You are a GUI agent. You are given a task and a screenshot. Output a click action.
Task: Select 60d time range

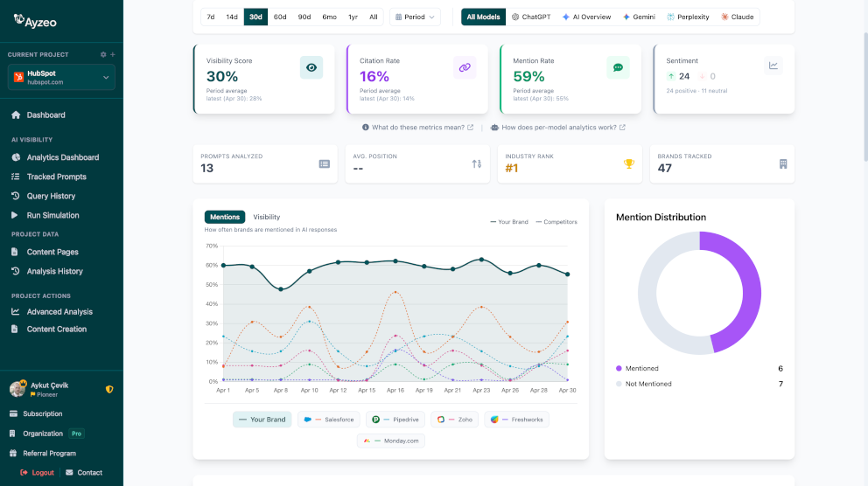click(x=280, y=17)
